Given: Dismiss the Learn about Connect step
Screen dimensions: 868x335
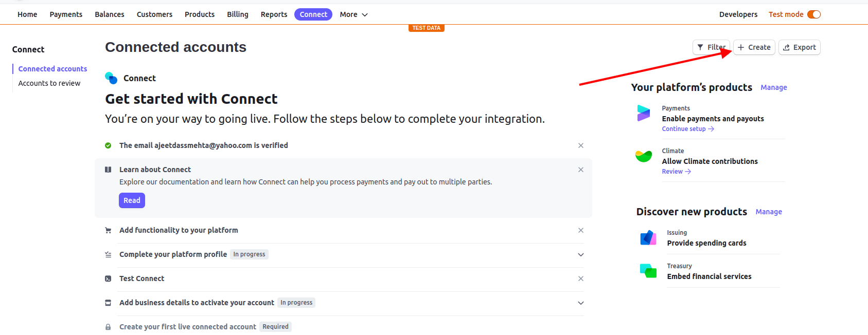Looking at the screenshot, I should (x=581, y=170).
